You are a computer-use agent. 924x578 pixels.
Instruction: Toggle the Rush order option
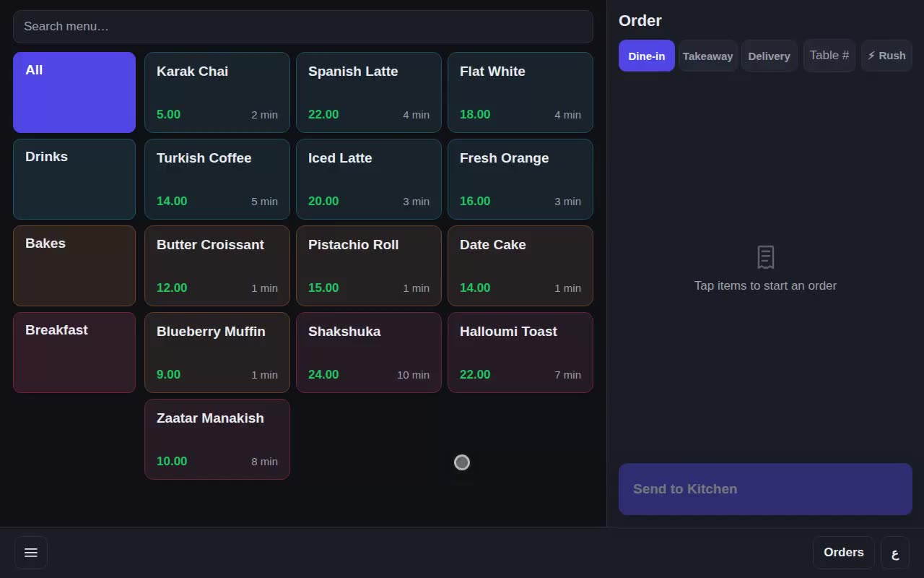point(886,56)
